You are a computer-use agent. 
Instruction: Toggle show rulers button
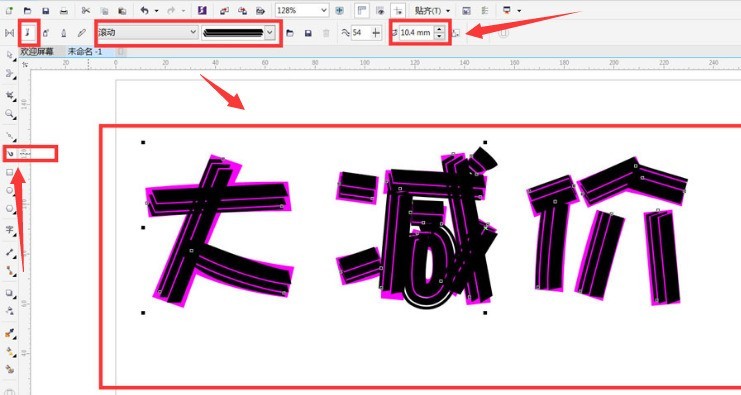pos(362,10)
